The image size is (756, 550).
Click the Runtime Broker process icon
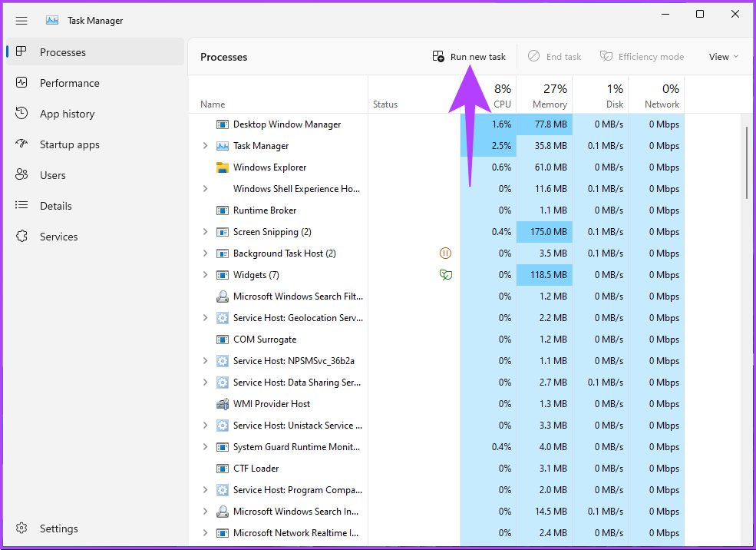(x=223, y=210)
